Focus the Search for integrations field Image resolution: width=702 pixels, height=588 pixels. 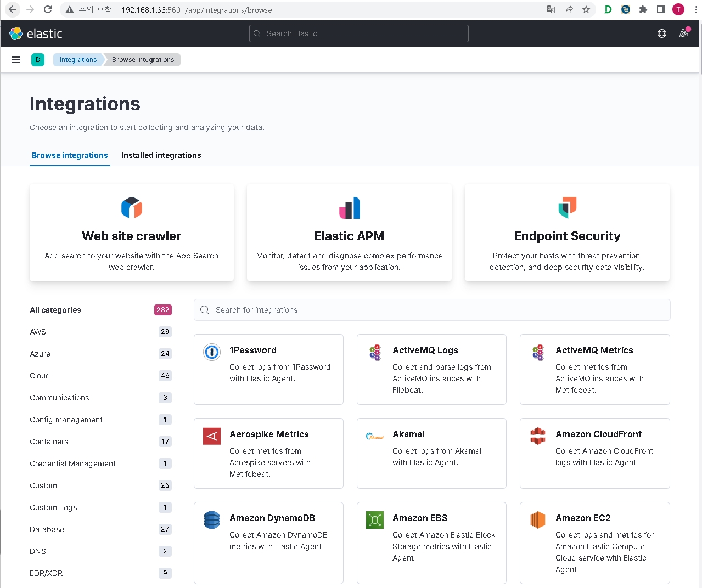coord(432,310)
